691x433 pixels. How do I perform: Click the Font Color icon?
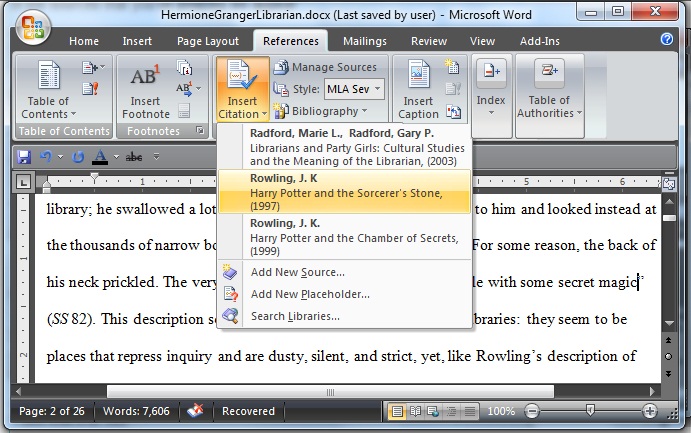pyautogui.click(x=100, y=156)
